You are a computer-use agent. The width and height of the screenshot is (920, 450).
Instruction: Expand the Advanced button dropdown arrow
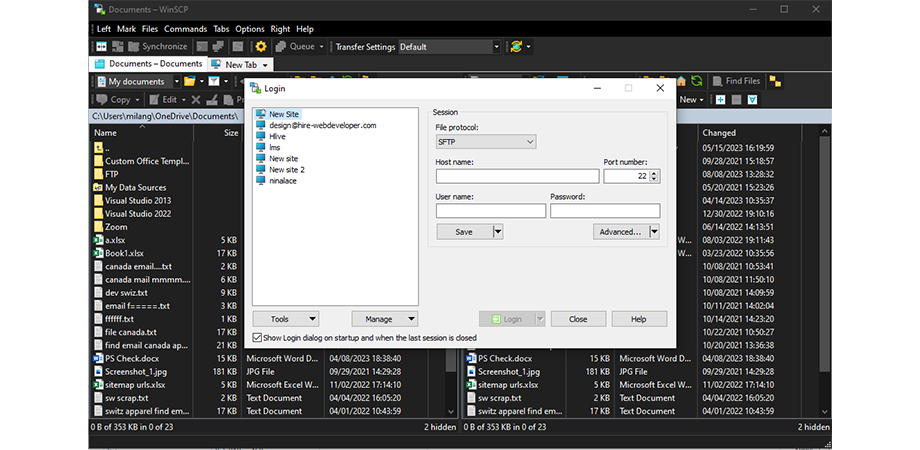pos(655,232)
